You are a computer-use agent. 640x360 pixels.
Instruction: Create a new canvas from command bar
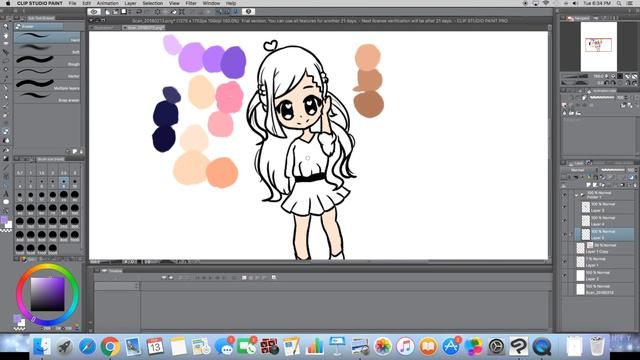click(x=107, y=11)
